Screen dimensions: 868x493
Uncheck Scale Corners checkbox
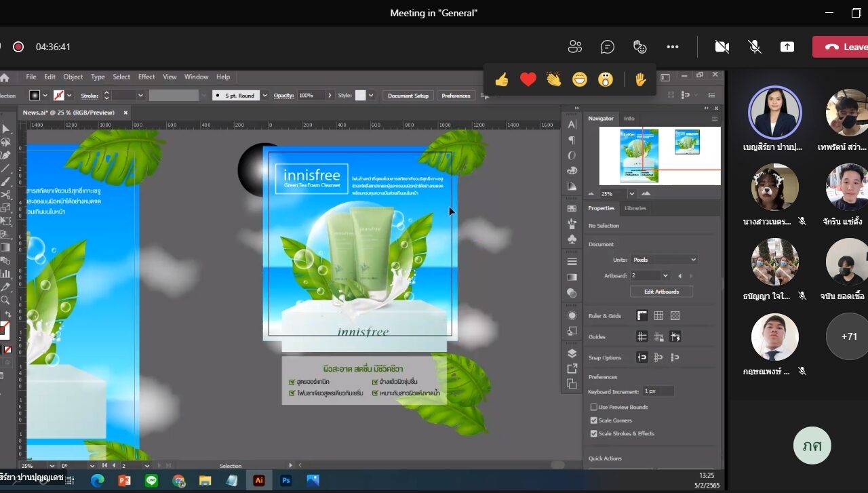594,420
